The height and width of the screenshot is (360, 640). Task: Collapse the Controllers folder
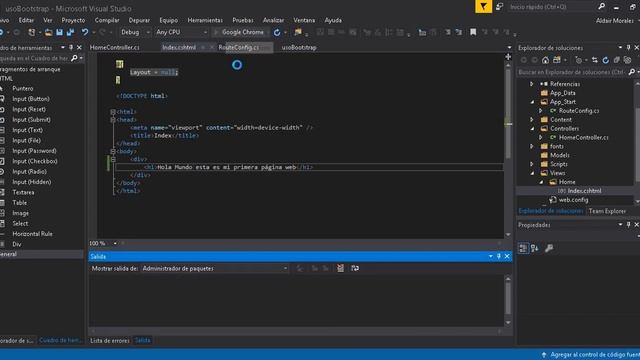532,129
